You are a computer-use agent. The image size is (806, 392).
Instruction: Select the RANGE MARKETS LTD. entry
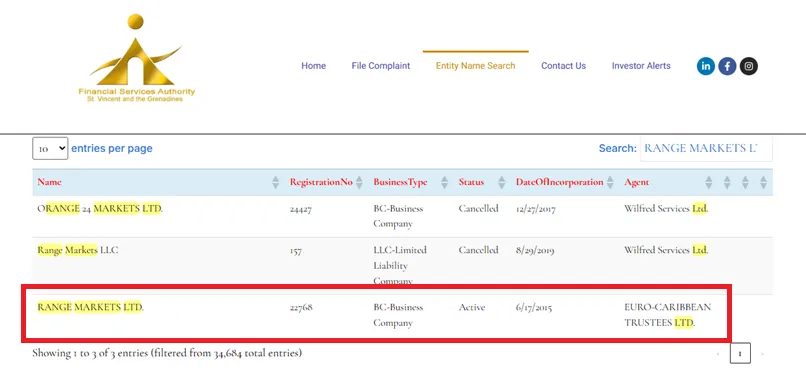90,307
